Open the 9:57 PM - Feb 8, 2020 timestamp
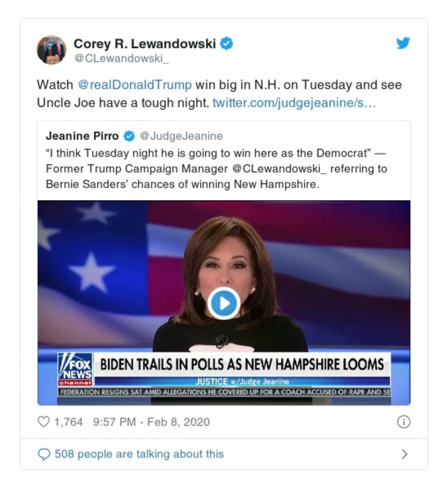The width and height of the screenshot is (448, 497). pos(151,422)
